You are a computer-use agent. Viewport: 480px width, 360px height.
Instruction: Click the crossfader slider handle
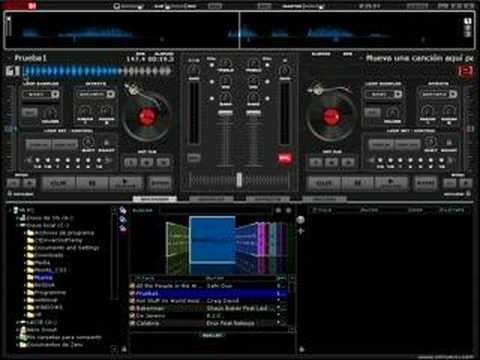point(239,180)
